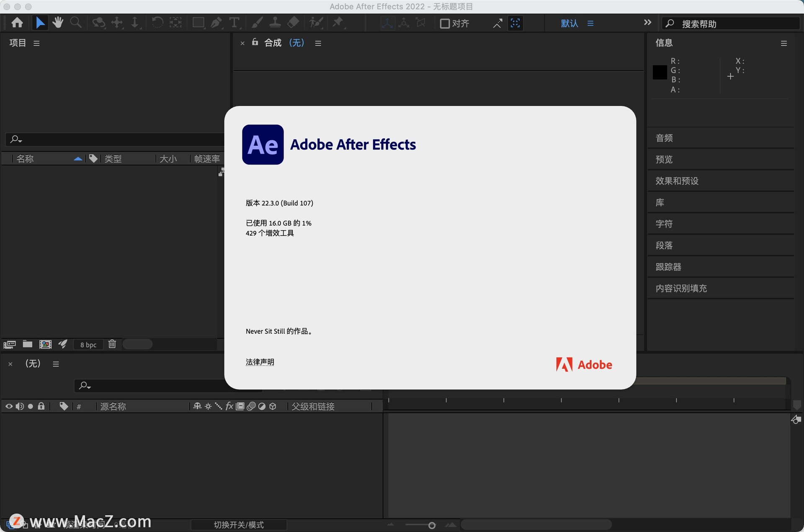This screenshot has height=532, width=804.
Task: Select the 默认 workspace
Action: 569,23
